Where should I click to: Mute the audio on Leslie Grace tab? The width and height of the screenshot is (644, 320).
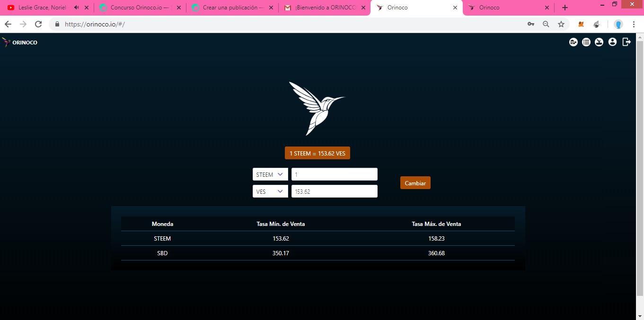tap(77, 8)
